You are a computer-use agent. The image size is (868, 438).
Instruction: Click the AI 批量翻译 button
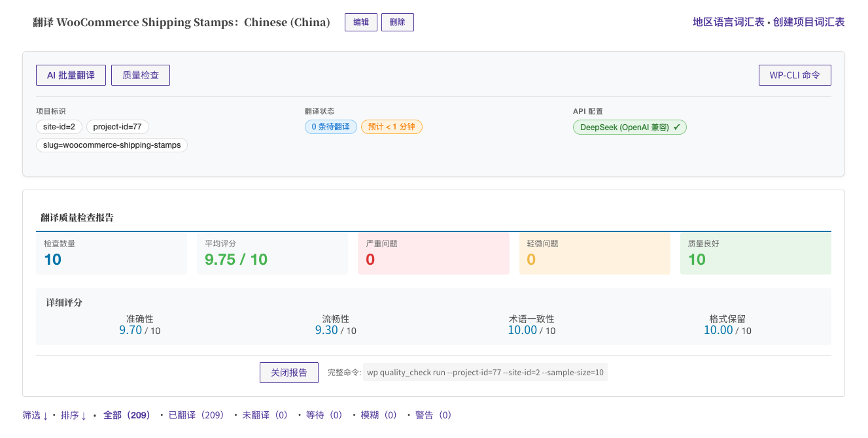[x=71, y=75]
